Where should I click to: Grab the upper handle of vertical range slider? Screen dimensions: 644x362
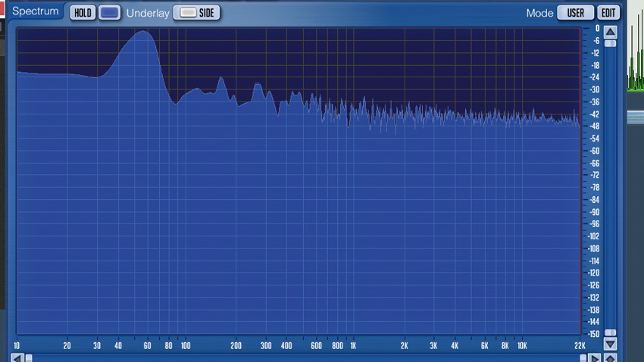click(x=611, y=43)
